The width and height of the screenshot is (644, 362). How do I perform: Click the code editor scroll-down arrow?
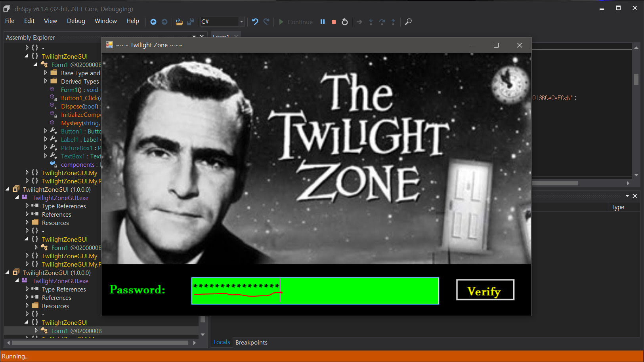(636, 175)
